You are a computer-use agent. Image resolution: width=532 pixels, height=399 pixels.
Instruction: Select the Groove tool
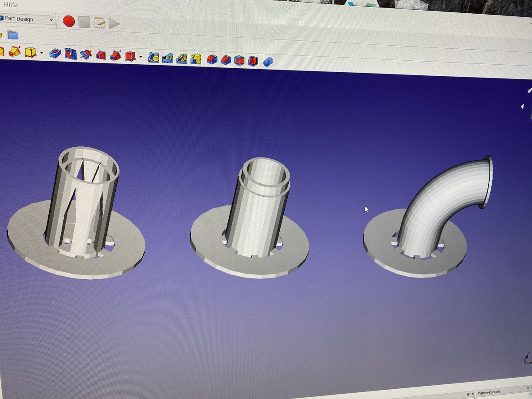point(86,55)
